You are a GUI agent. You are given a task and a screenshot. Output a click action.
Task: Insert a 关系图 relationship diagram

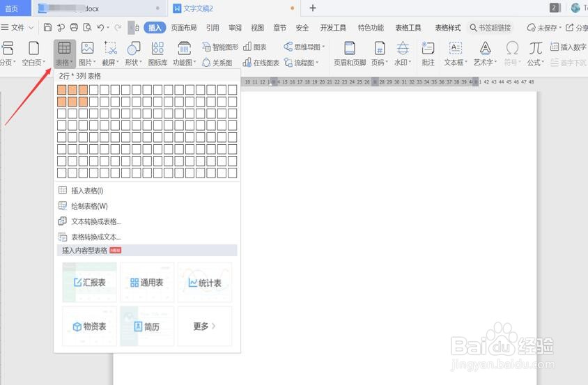217,63
